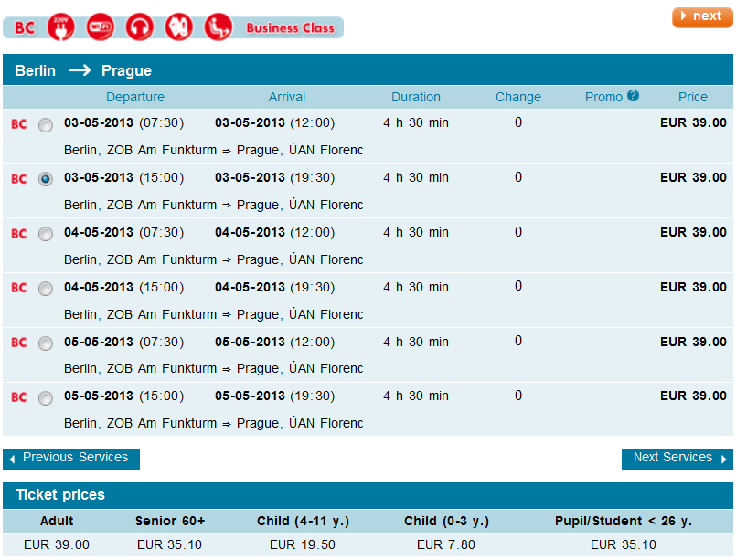Screen dimensions: 736x560
Task: Click the 220V power socket icon
Action: (x=61, y=26)
